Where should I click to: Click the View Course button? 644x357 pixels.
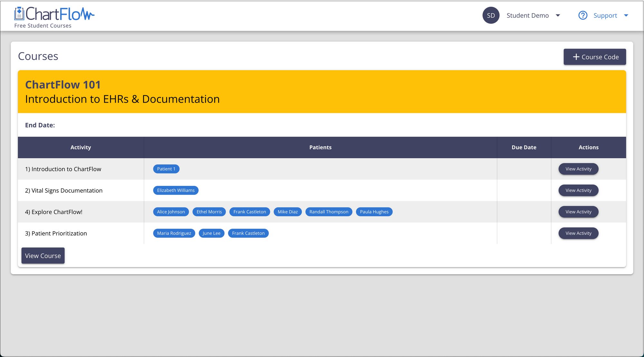pos(43,255)
